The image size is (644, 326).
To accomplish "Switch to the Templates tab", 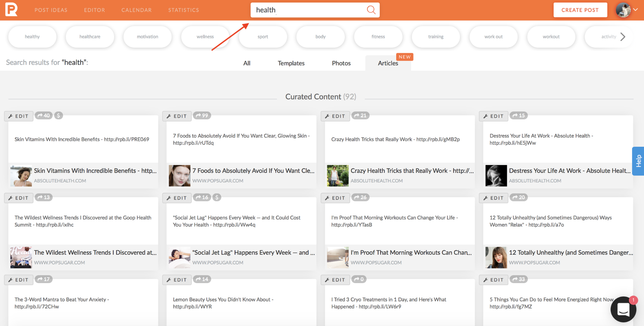I will click(x=291, y=63).
